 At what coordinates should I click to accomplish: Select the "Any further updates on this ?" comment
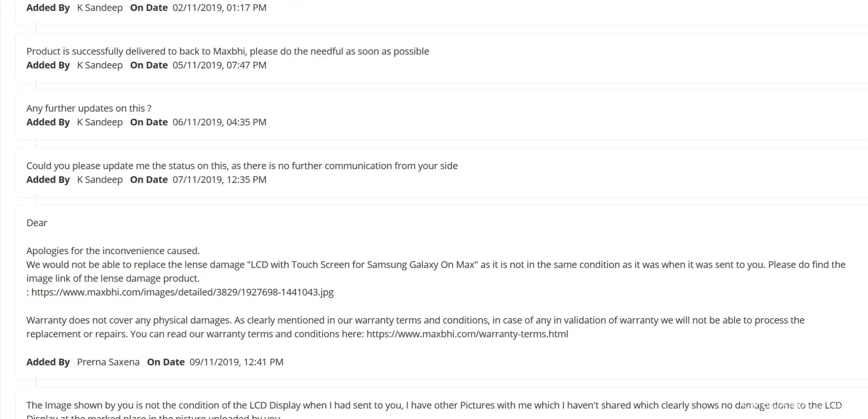[89, 108]
